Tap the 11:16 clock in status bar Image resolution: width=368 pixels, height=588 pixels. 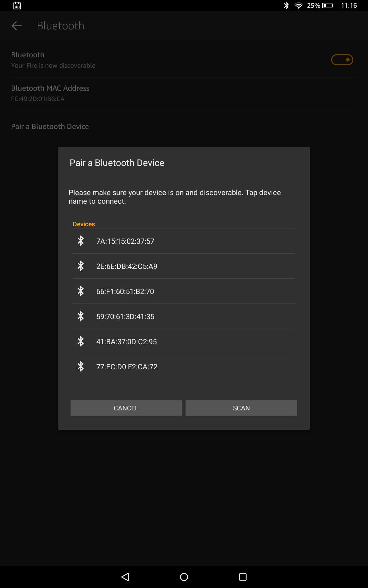349,6
